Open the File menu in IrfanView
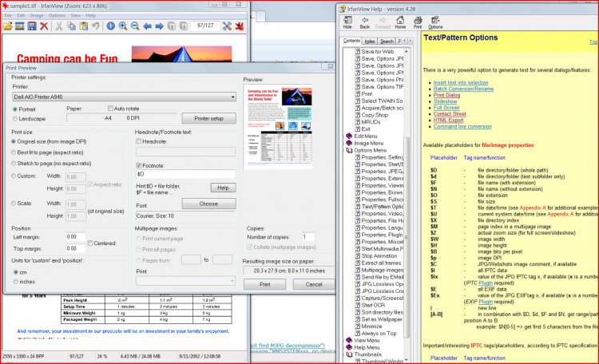The width and height of the screenshot is (599, 364). tap(8, 16)
